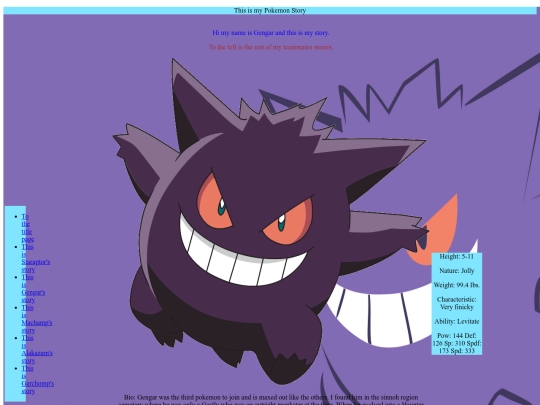Click the "Nature: Jolly" stat text

coord(456,271)
